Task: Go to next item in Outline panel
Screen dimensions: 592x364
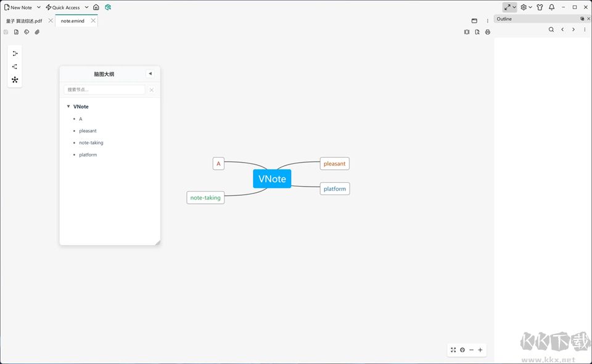Action: [x=573, y=30]
